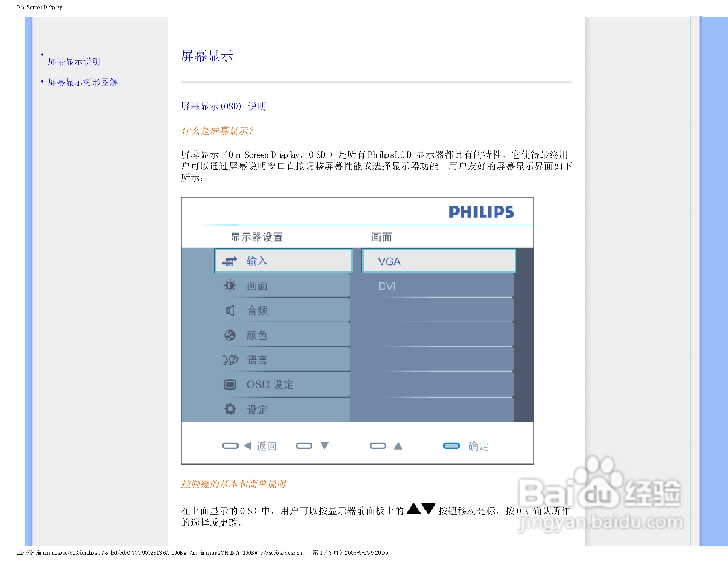Click the screen icon for OSD 设定
The image size is (728, 563).
(230, 385)
